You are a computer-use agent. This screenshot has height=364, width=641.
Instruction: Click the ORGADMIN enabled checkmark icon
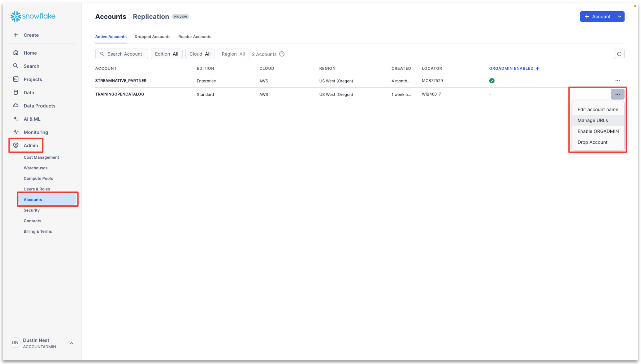[x=492, y=81]
